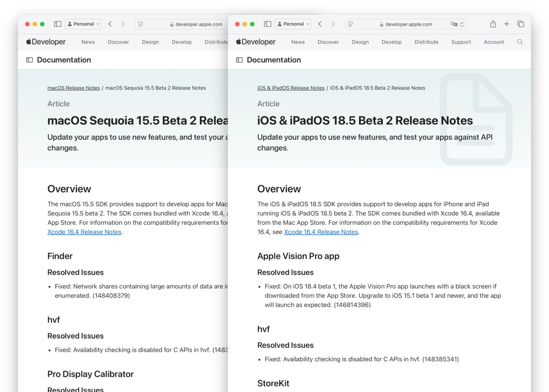Go to macOS Release Notes breadcrumb
The height and width of the screenshot is (392, 549).
73,88
